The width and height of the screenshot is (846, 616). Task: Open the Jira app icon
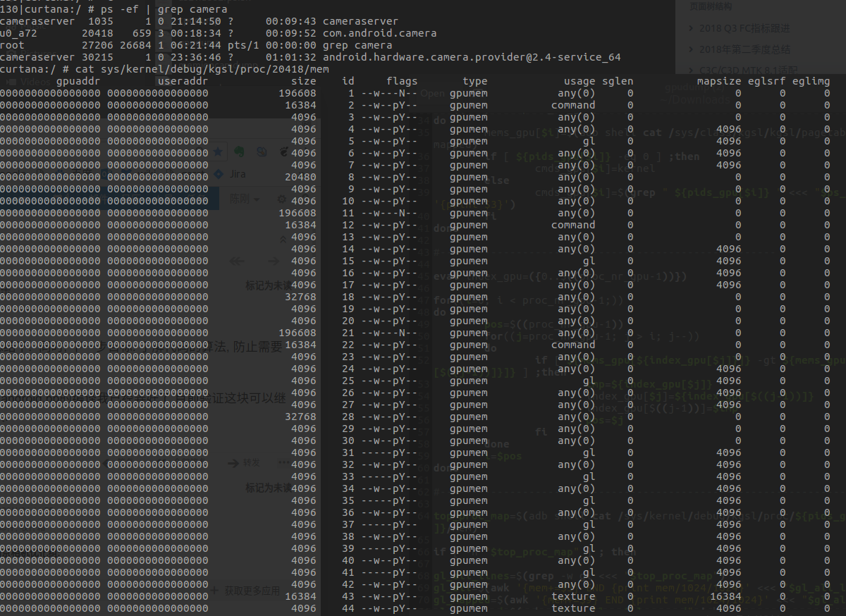coord(219,174)
